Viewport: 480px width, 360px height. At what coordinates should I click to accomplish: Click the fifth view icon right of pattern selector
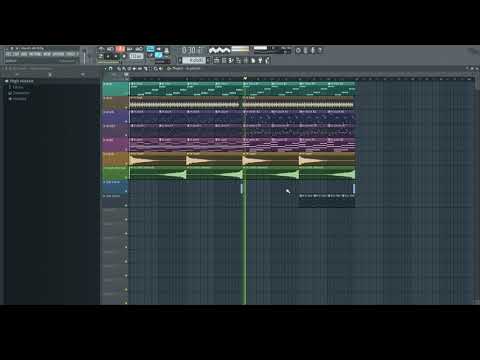(x=245, y=60)
